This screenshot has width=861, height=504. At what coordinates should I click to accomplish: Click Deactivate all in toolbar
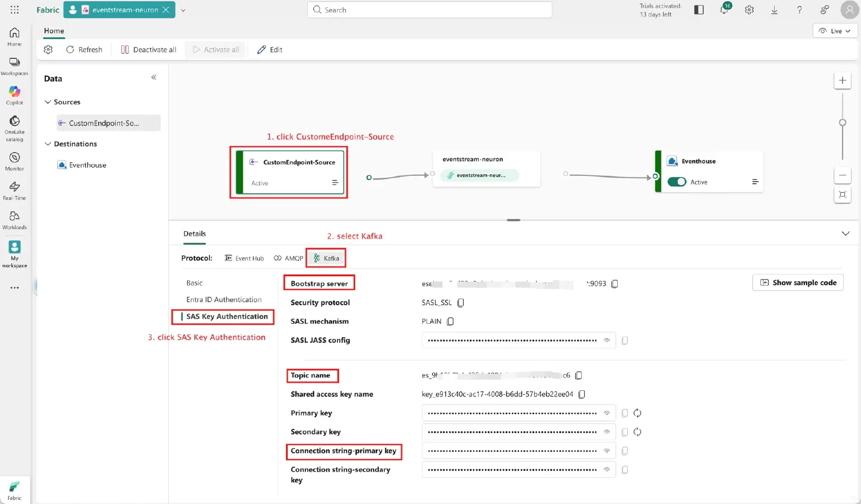tap(149, 50)
